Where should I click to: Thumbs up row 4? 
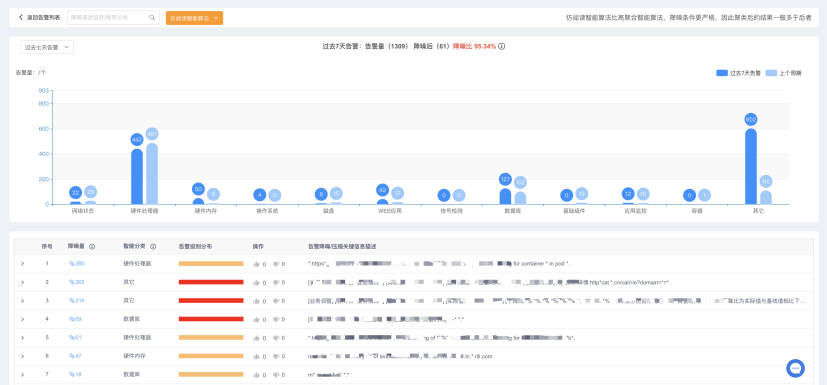(256, 320)
